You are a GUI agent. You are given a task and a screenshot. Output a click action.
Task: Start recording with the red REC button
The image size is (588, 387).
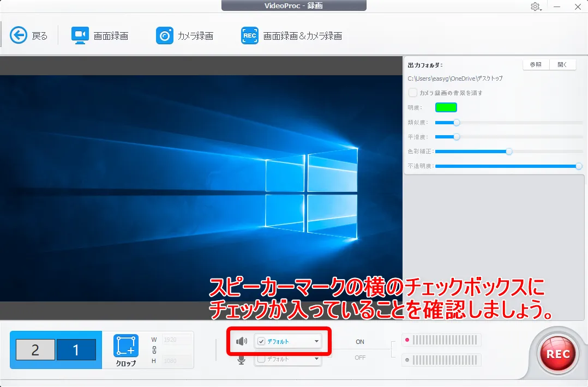tap(558, 354)
